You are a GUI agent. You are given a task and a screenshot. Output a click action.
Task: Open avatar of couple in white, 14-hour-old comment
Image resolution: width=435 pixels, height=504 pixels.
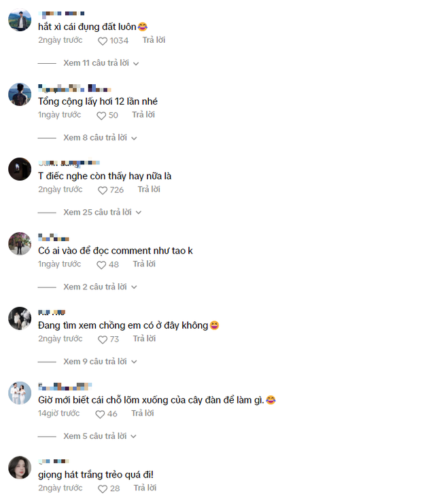click(x=20, y=393)
